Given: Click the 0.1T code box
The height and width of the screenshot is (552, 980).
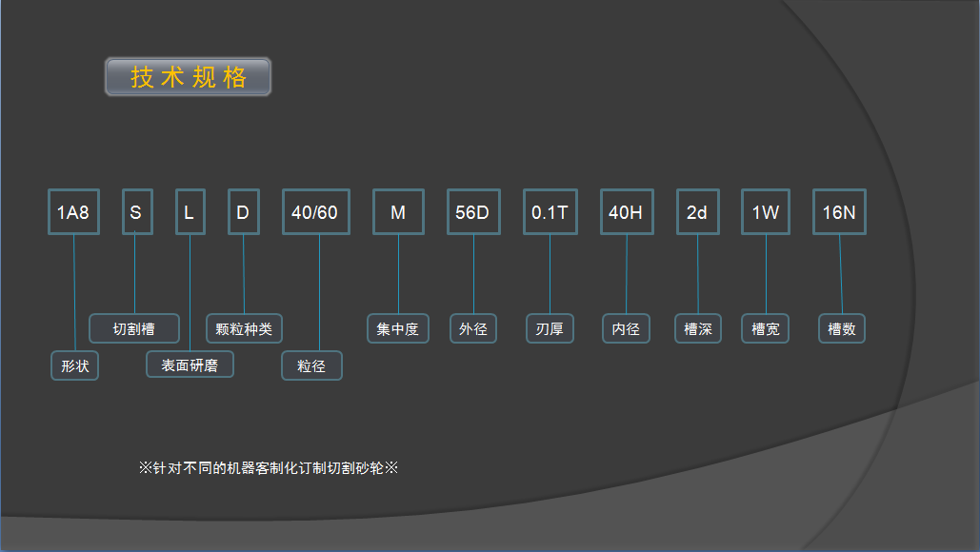Looking at the screenshot, I should click(550, 212).
